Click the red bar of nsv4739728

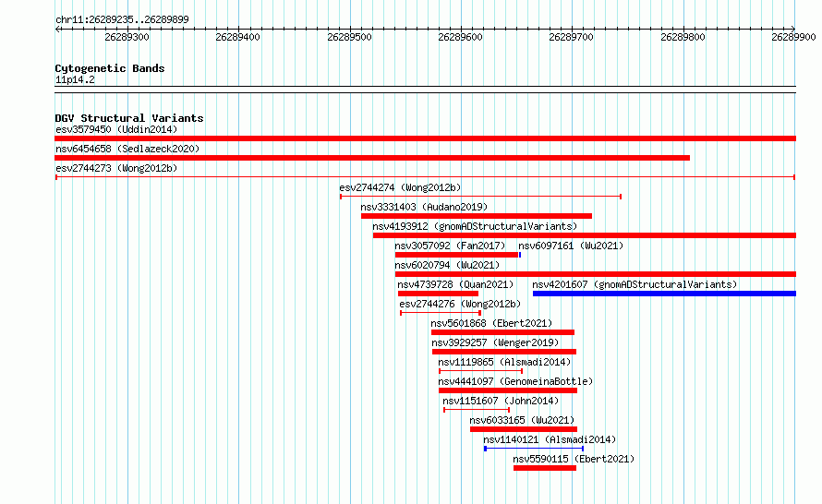coord(438,294)
